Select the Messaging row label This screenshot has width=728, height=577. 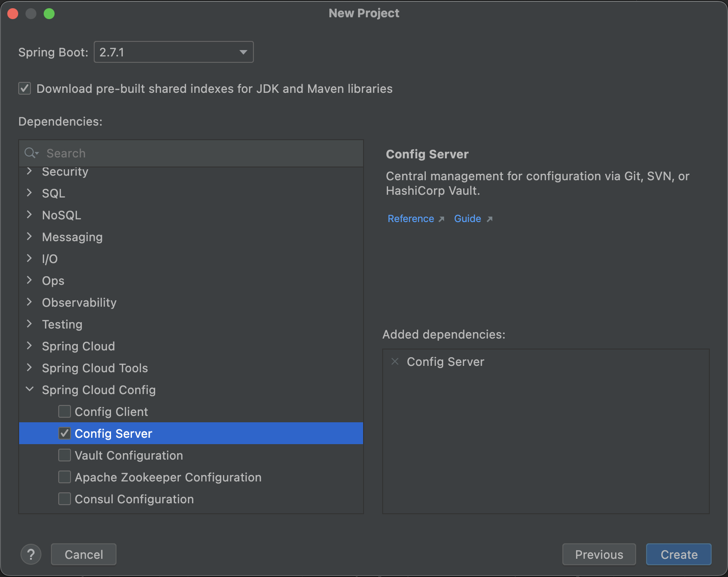72,237
